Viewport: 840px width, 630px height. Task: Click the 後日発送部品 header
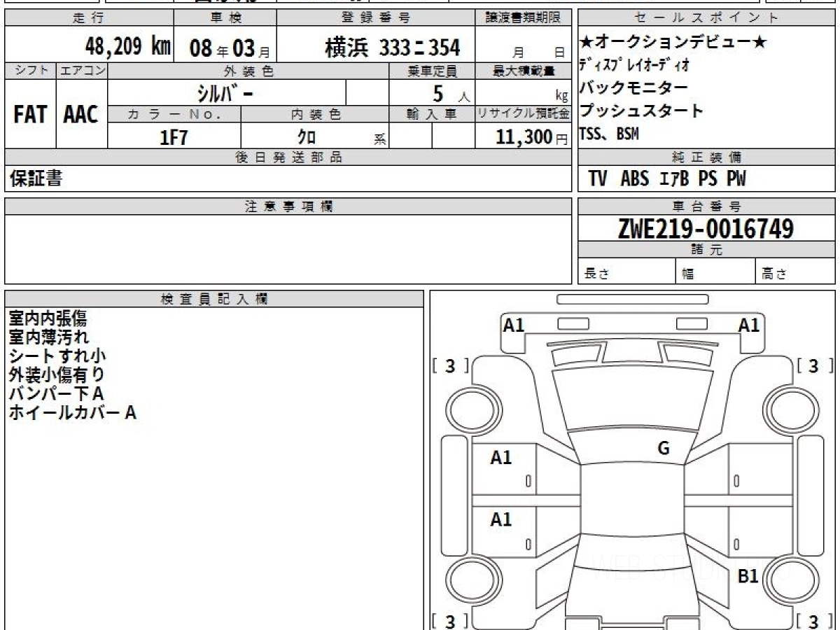288,157
